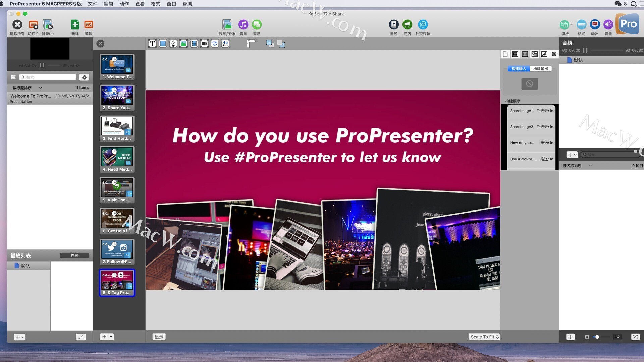
Task: Switch to 构建输入 build-in tab
Action: pos(519,69)
